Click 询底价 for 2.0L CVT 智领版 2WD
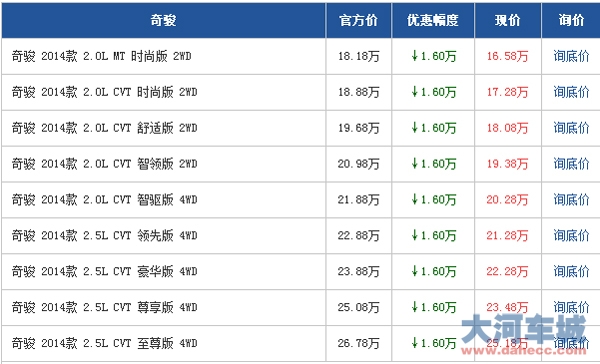Viewport: 600px width, 364px height. 571,164
